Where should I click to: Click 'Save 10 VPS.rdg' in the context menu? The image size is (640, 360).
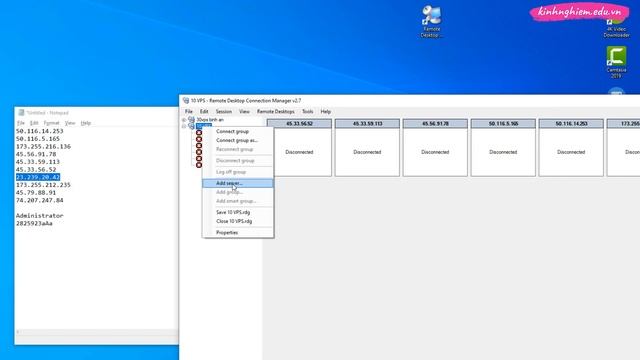click(x=238, y=212)
